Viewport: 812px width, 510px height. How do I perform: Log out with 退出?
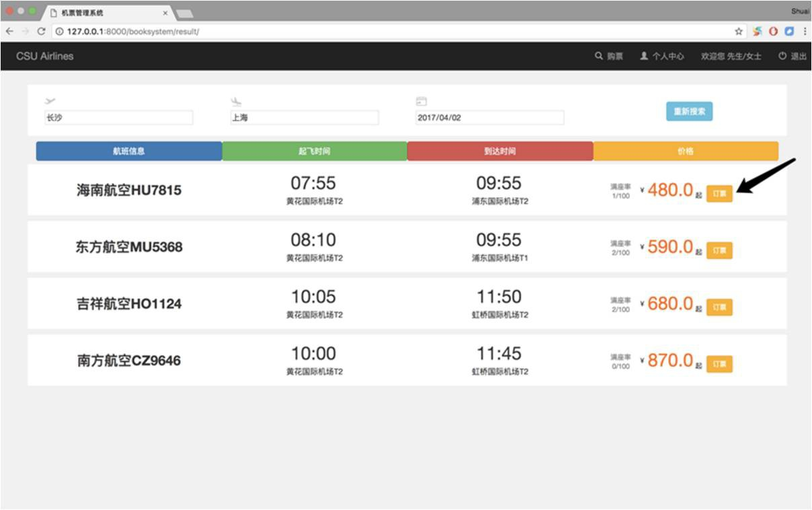793,57
